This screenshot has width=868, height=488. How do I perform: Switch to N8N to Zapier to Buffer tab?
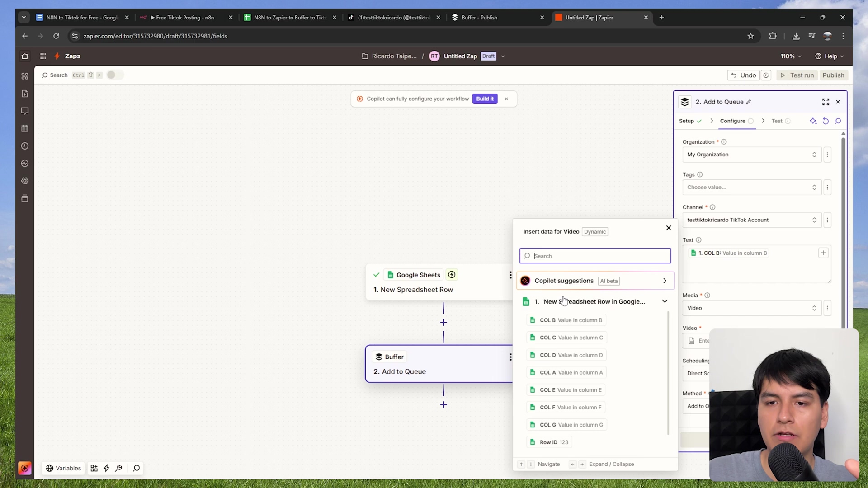[290, 18]
